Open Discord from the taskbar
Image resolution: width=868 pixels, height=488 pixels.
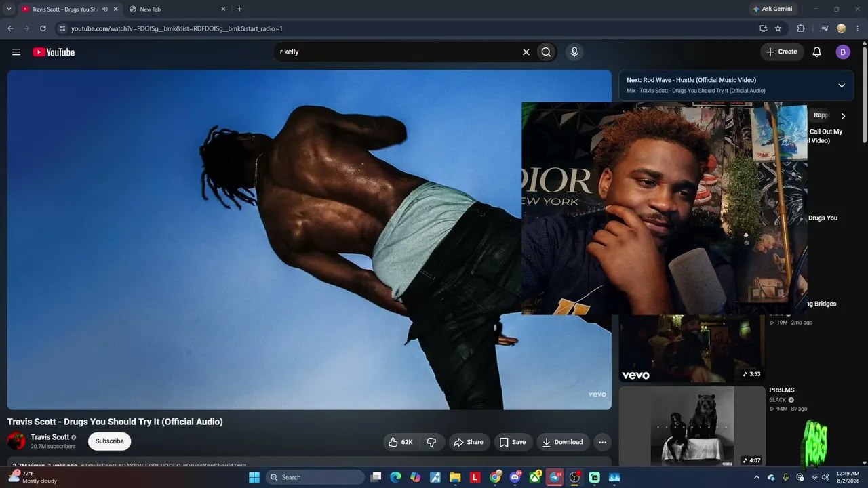click(515, 477)
